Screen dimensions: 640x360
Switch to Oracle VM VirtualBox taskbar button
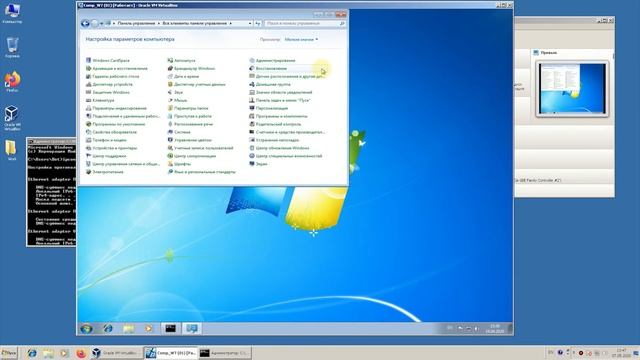tap(116, 353)
